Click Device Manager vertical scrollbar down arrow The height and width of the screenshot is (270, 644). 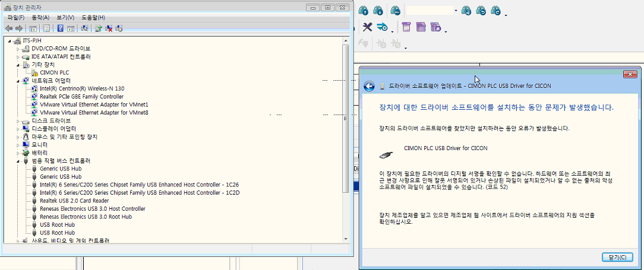pos(346,239)
